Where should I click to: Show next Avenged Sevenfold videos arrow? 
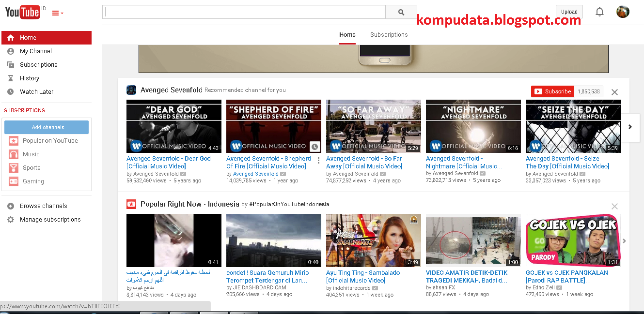(x=630, y=127)
